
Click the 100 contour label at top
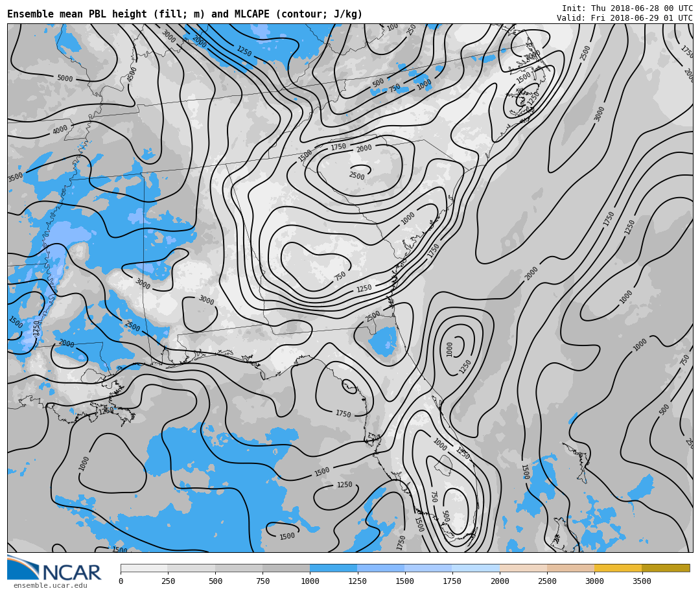point(392,27)
